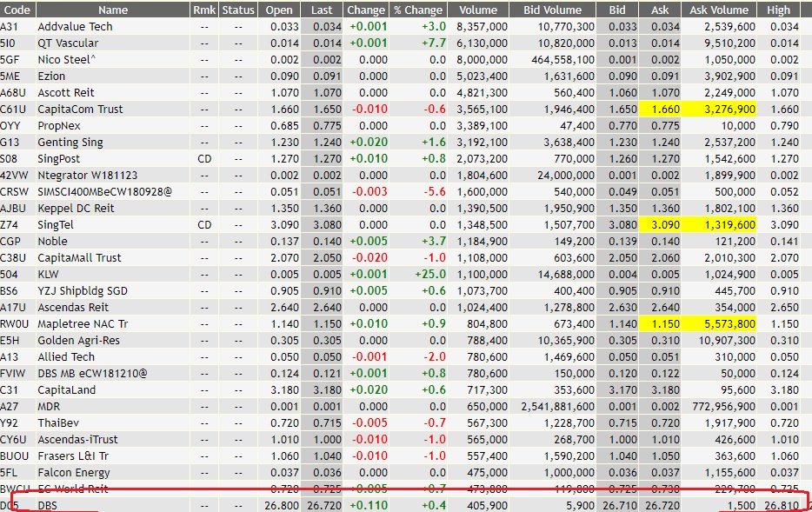Click the CD remark for SingPost

(204, 159)
